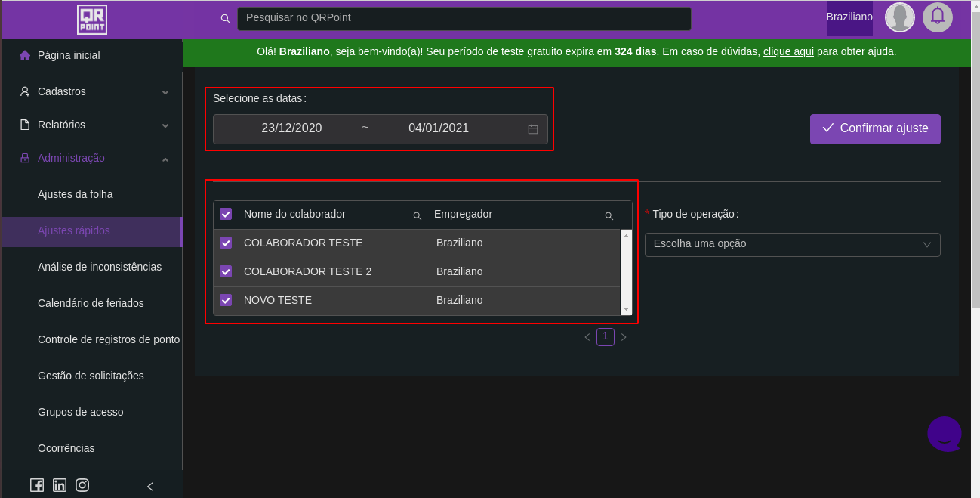
Task: Open the purple chat support bubble
Action: 944,434
